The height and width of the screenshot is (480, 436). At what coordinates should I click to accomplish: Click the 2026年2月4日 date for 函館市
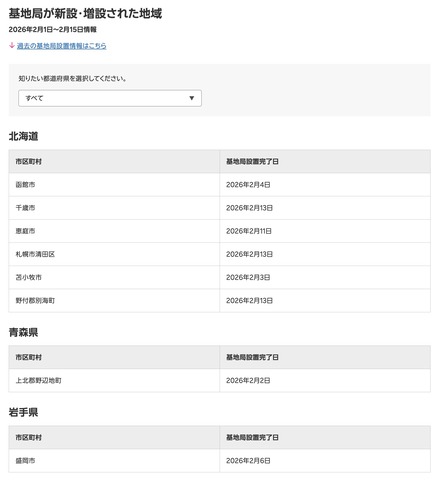coord(248,185)
